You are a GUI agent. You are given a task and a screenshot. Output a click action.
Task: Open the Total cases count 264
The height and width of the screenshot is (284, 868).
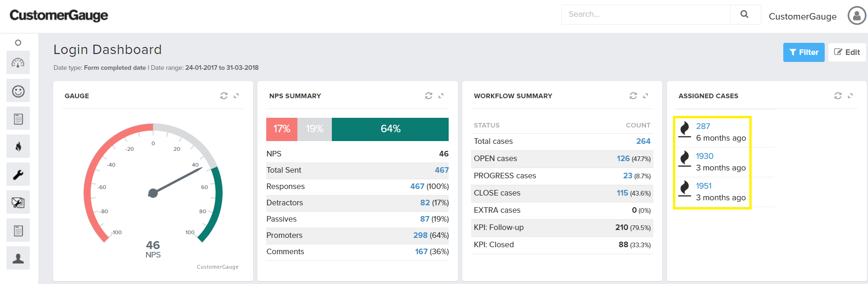(x=643, y=141)
